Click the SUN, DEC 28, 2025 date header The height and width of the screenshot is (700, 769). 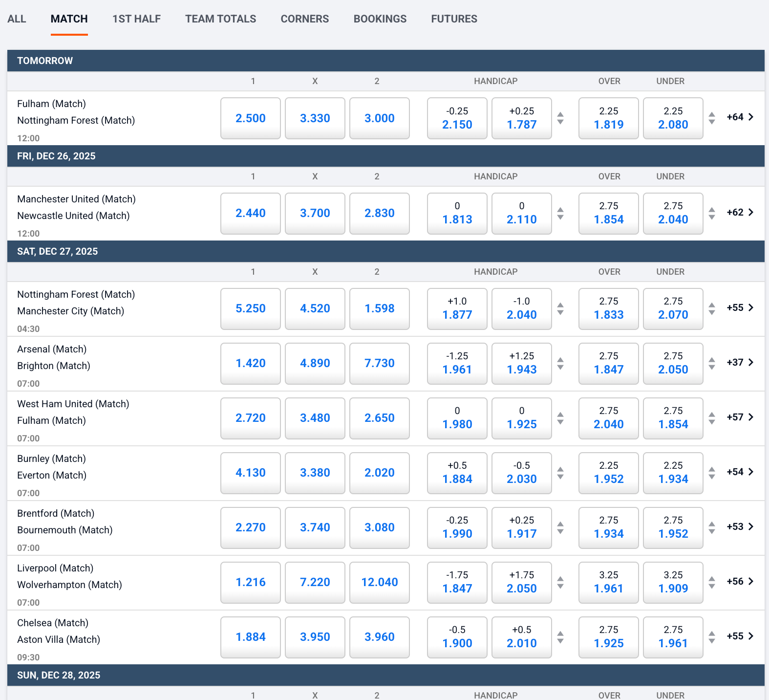pos(386,675)
